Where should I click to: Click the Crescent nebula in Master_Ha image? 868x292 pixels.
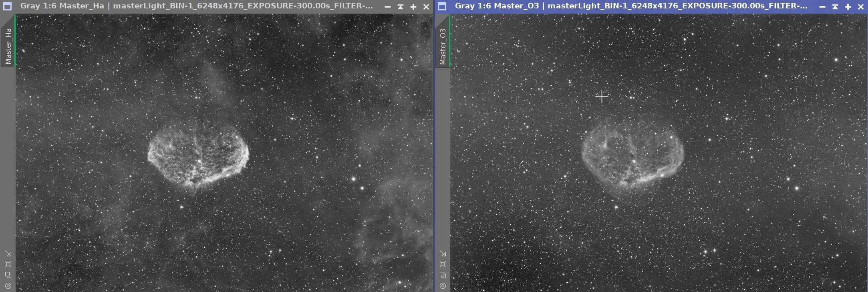pos(198,157)
